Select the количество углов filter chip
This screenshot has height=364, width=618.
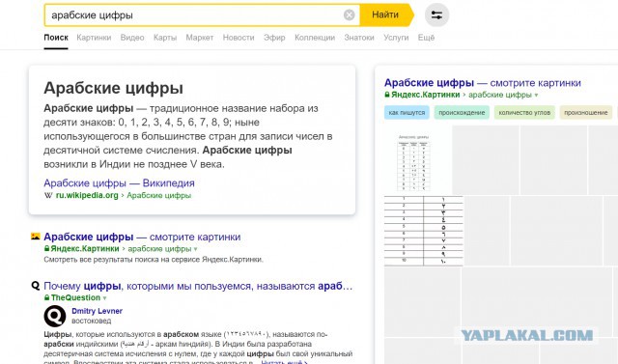524,112
